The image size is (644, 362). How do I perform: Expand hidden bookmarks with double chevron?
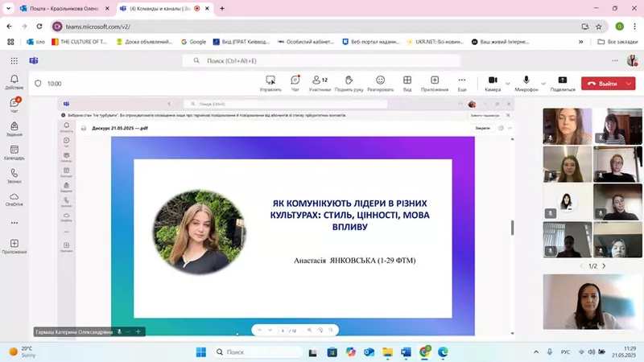coord(580,42)
